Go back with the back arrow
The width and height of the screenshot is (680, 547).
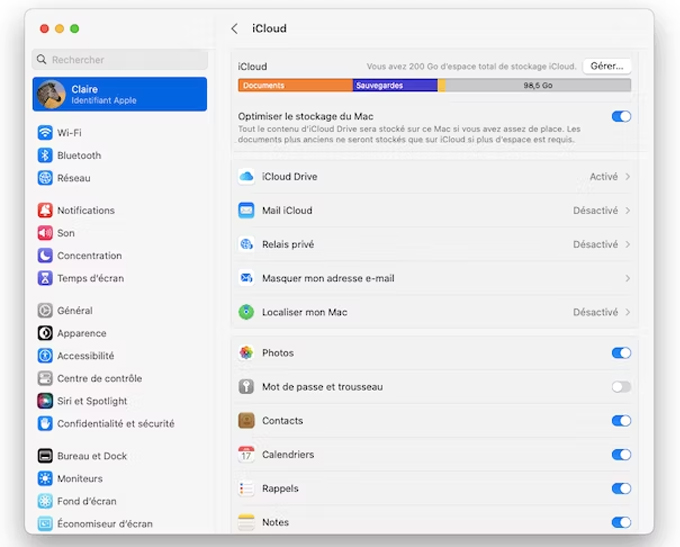(x=235, y=29)
